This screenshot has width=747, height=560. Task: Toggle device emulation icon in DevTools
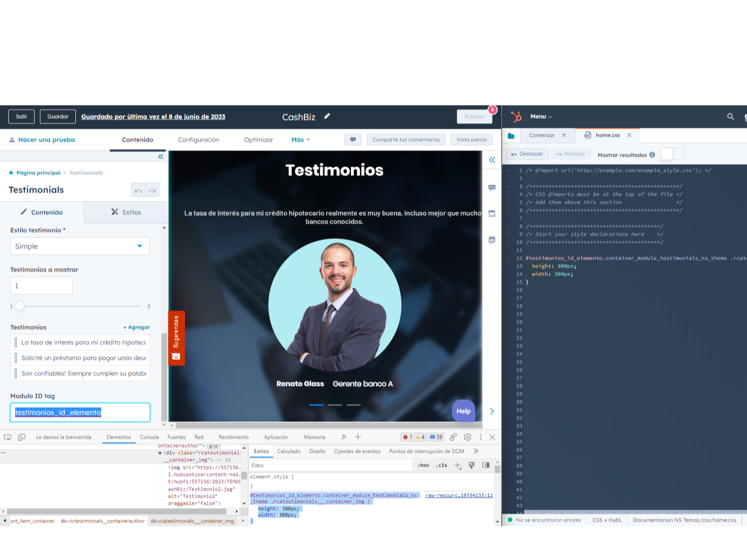(x=22, y=437)
